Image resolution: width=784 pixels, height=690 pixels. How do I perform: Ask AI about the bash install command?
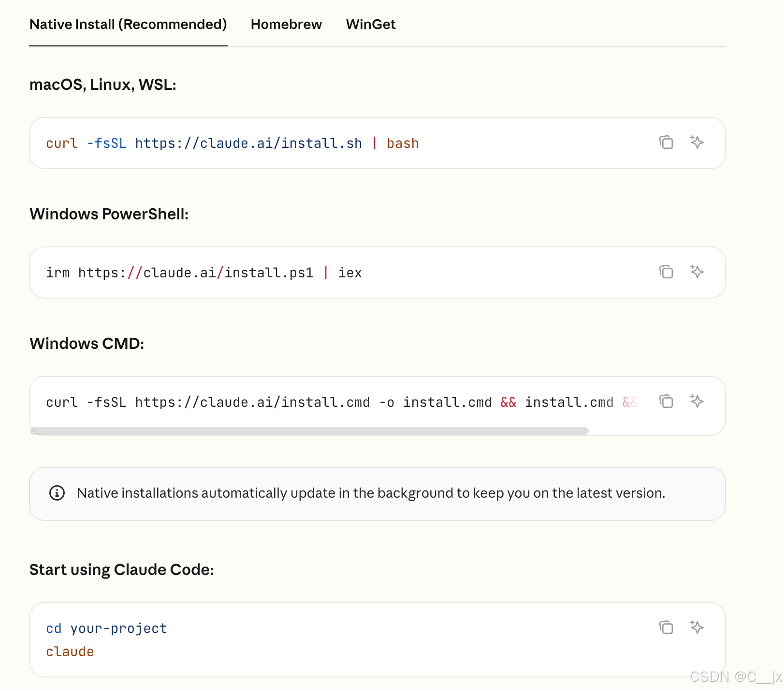697,142
